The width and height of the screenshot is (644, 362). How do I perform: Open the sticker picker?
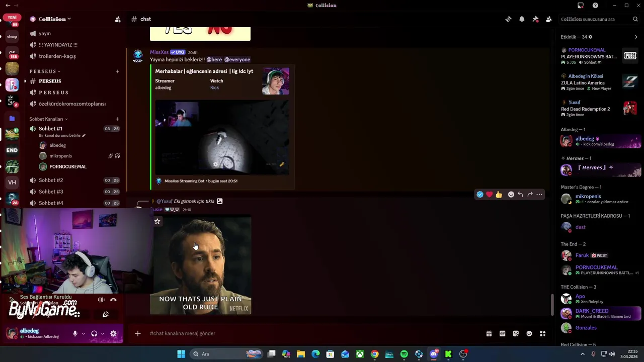tap(516, 333)
